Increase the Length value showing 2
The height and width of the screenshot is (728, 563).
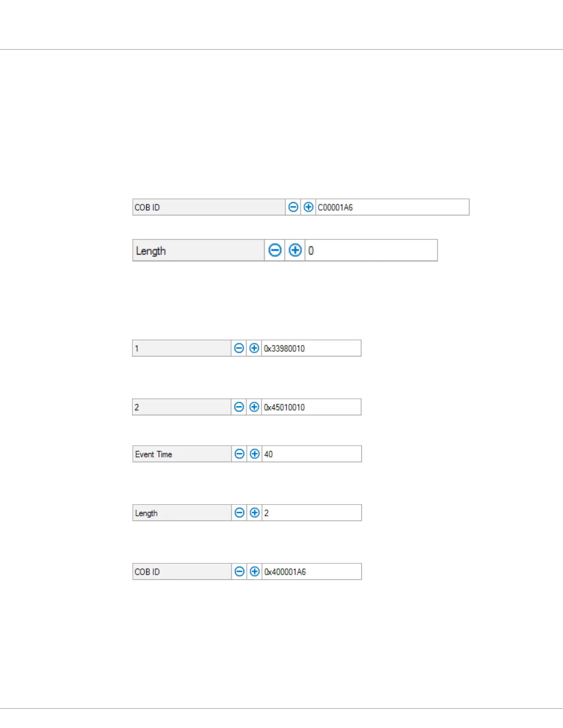pyautogui.click(x=254, y=513)
